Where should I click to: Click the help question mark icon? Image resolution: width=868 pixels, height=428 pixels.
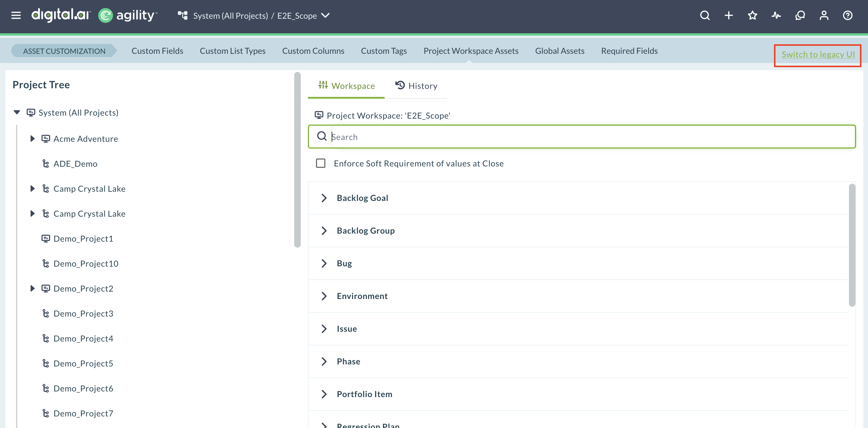coord(848,15)
